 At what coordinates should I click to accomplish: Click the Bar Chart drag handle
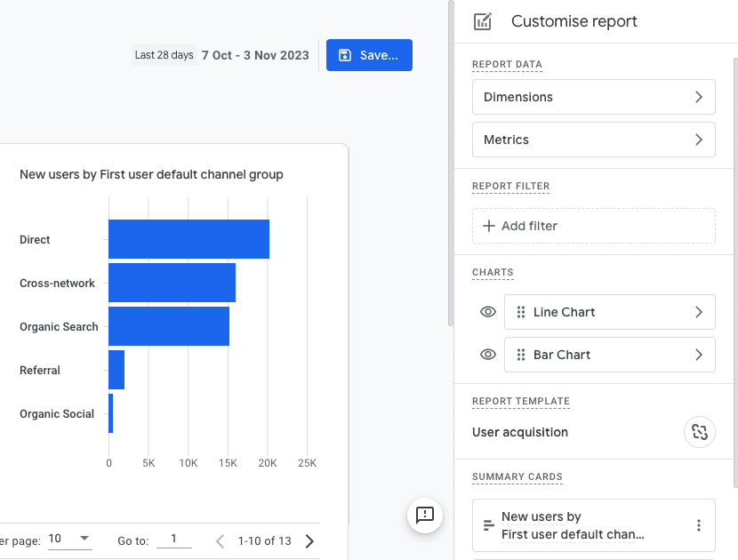520,355
